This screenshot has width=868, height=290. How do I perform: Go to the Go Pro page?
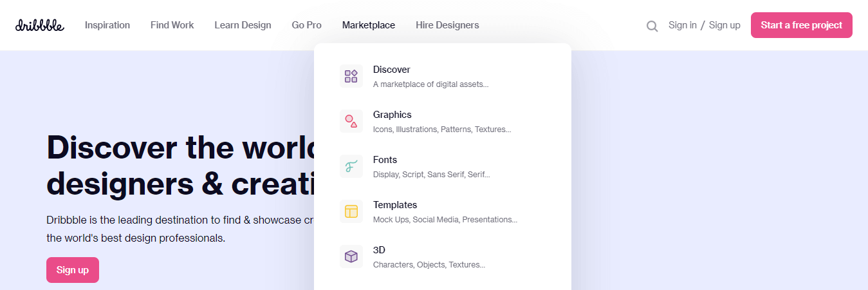point(306,25)
